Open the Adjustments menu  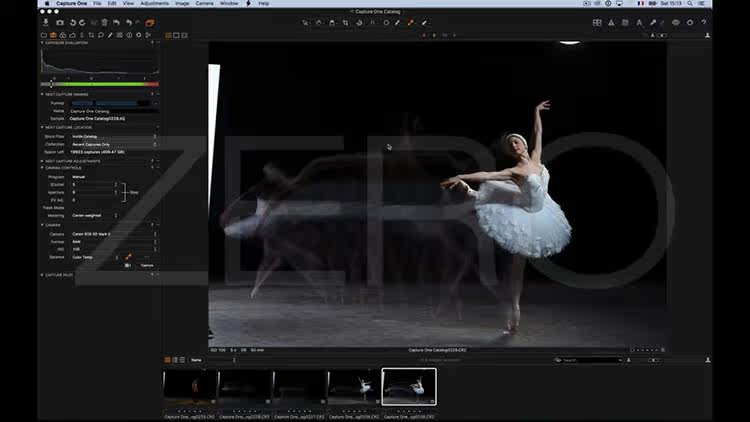point(154,4)
